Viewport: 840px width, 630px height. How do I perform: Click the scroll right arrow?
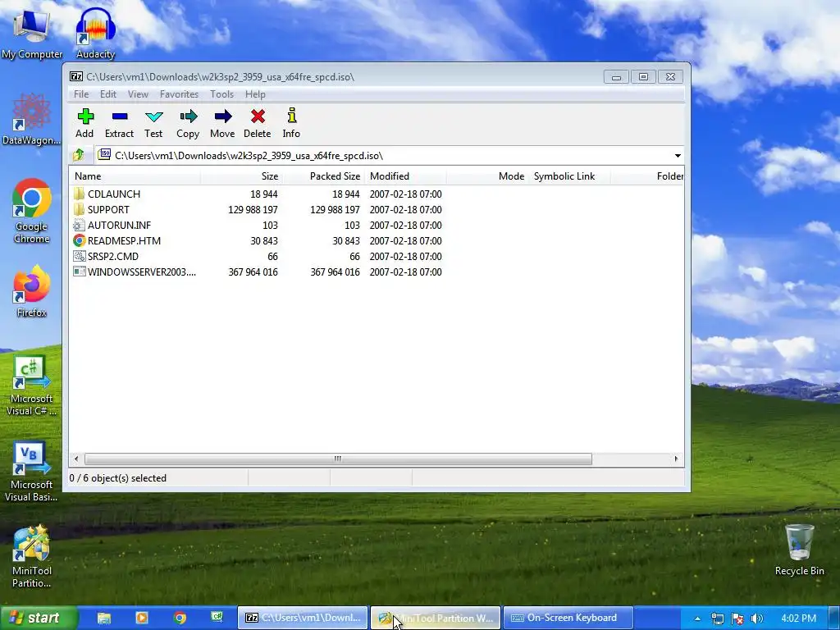coord(676,459)
